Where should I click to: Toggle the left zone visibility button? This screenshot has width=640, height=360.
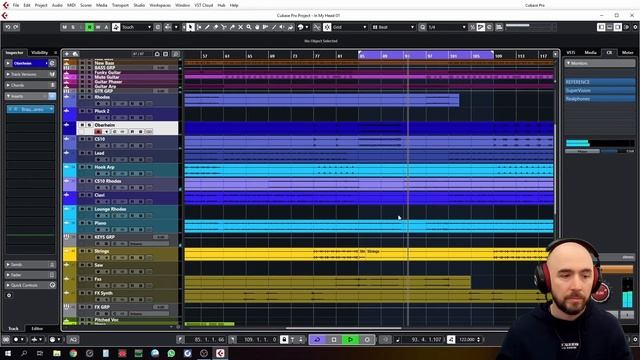pyautogui.click(x=601, y=27)
